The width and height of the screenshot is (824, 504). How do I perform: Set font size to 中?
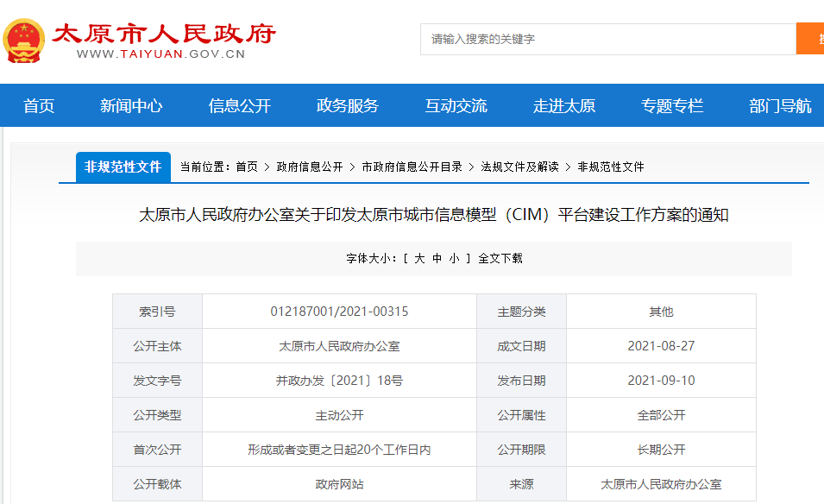click(437, 259)
